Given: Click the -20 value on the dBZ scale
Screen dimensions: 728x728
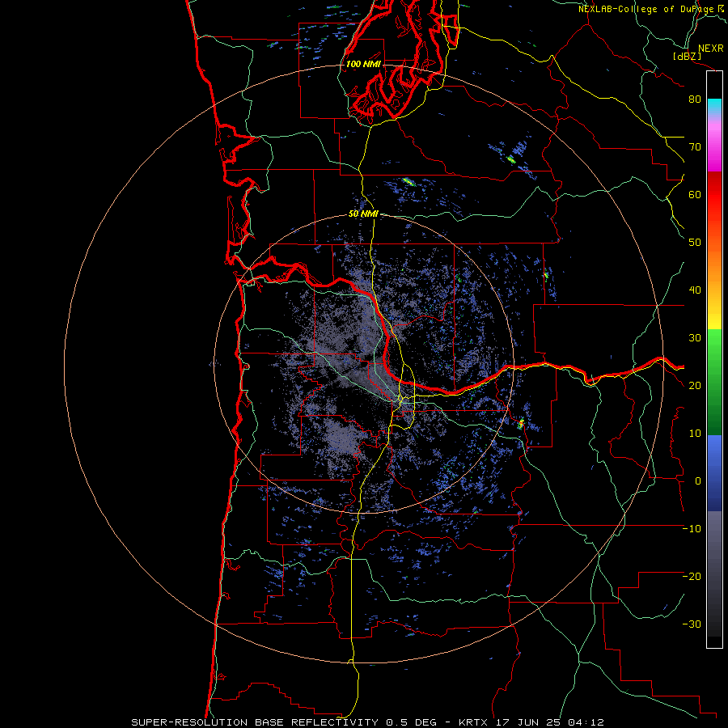Looking at the screenshot, I should 692,577.
